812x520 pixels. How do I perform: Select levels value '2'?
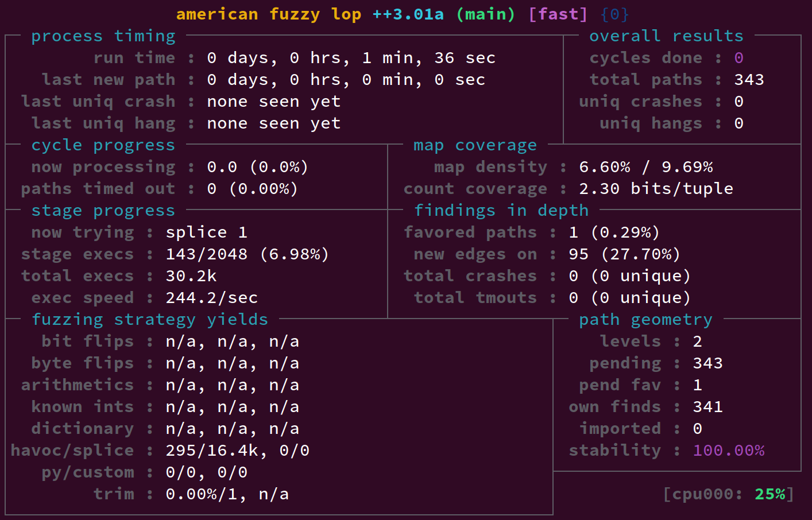point(698,342)
